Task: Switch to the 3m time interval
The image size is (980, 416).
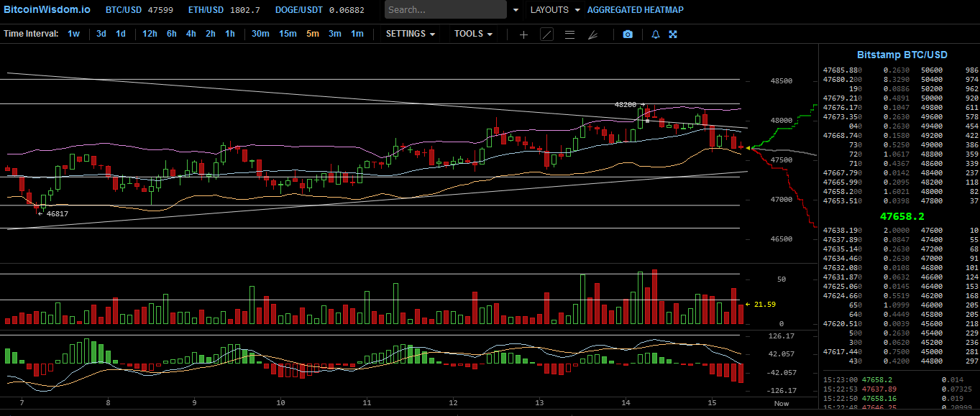Action: [335, 34]
